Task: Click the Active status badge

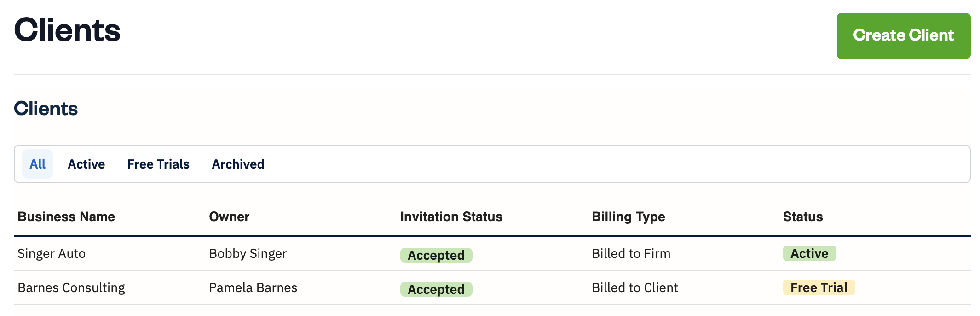Action: pyautogui.click(x=809, y=253)
